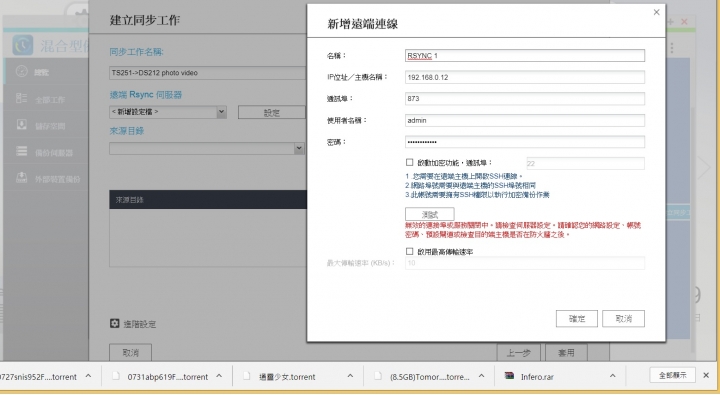Viewport: 720px width, 395px height.
Task: Open the three-dot menu in background window
Action: click(672, 48)
